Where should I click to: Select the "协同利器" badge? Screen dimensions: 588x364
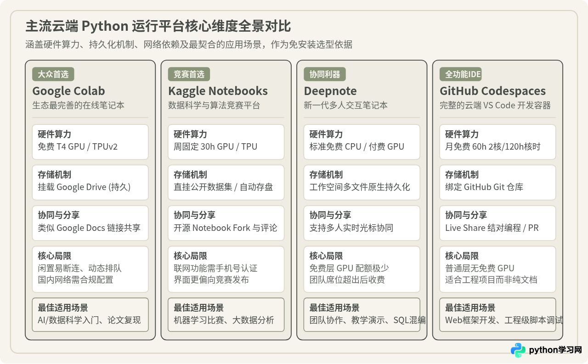click(325, 74)
